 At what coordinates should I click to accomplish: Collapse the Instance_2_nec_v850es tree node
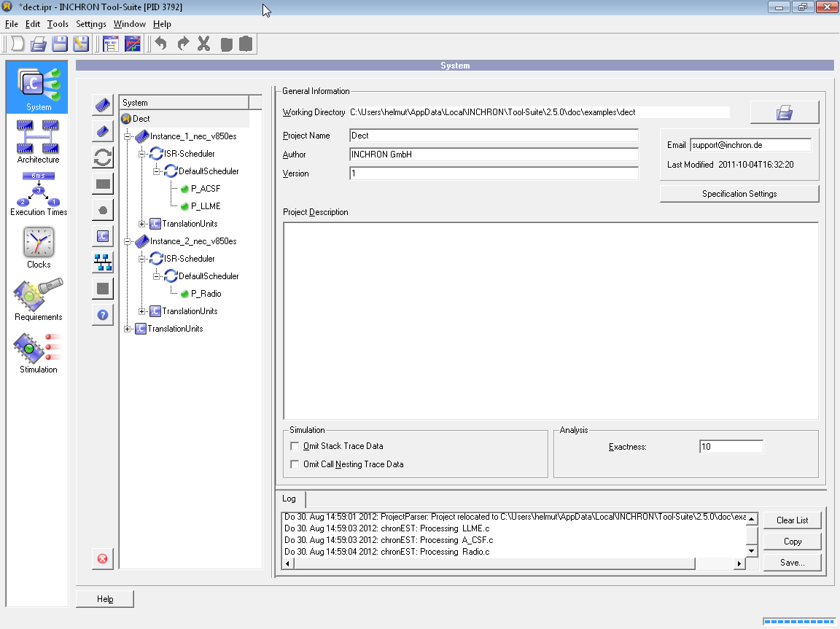128,241
